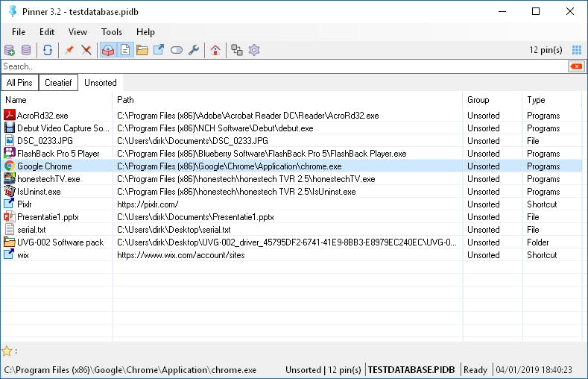Open the Edit menu
The image size is (588, 379).
(x=47, y=32)
